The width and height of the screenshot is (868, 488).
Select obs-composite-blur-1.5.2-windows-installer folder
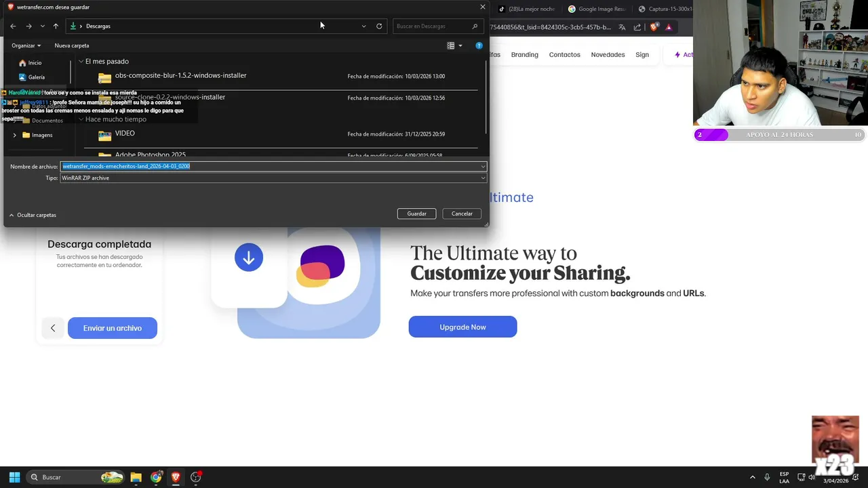[x=180, y=76]
